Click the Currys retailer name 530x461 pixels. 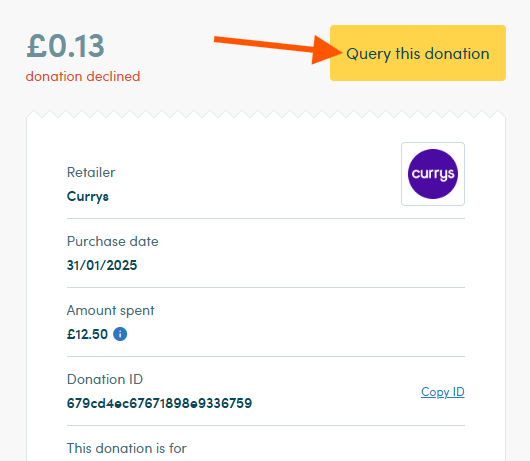[88, 197]
